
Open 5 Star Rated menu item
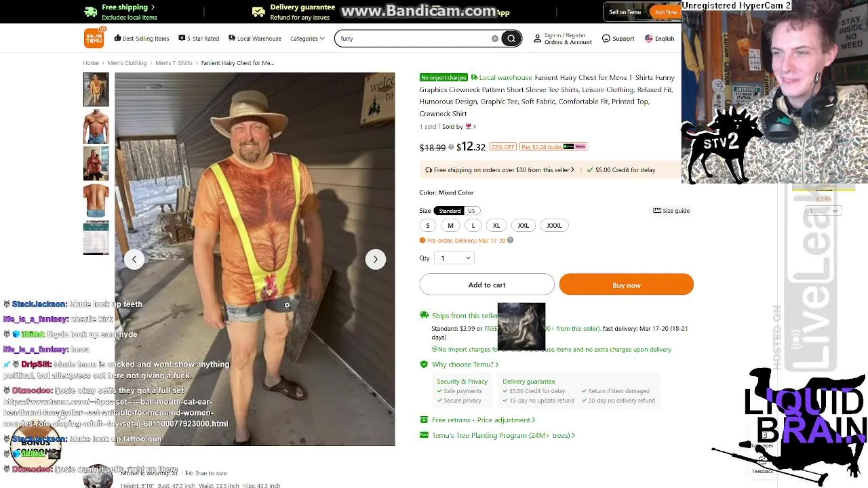pos(199,39)
